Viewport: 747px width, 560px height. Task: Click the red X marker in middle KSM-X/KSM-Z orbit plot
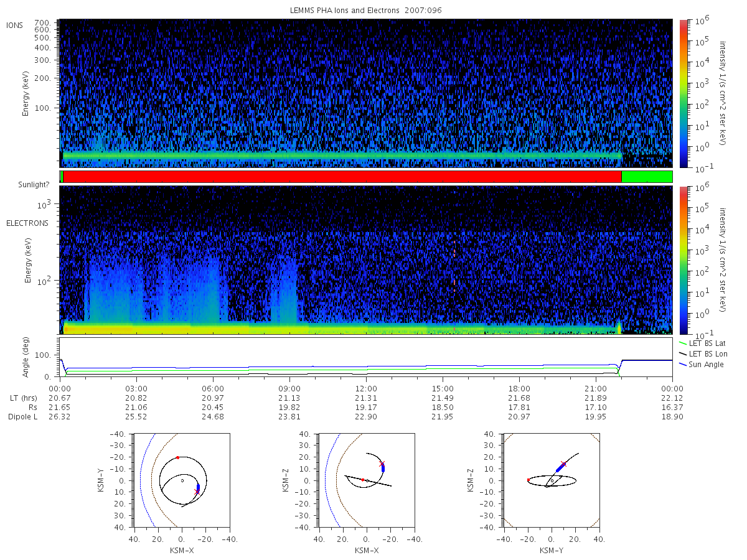[382, 464]
